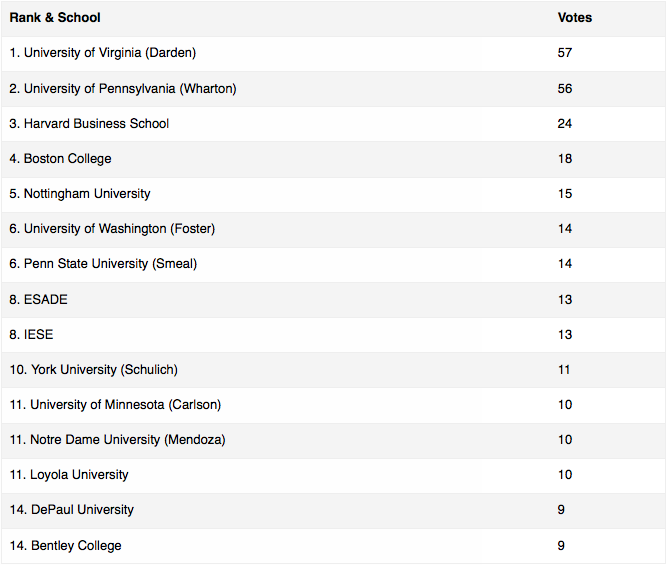668x565 pixels.
Task: Click the 11 votes cell for York
Action: (564, 369)
